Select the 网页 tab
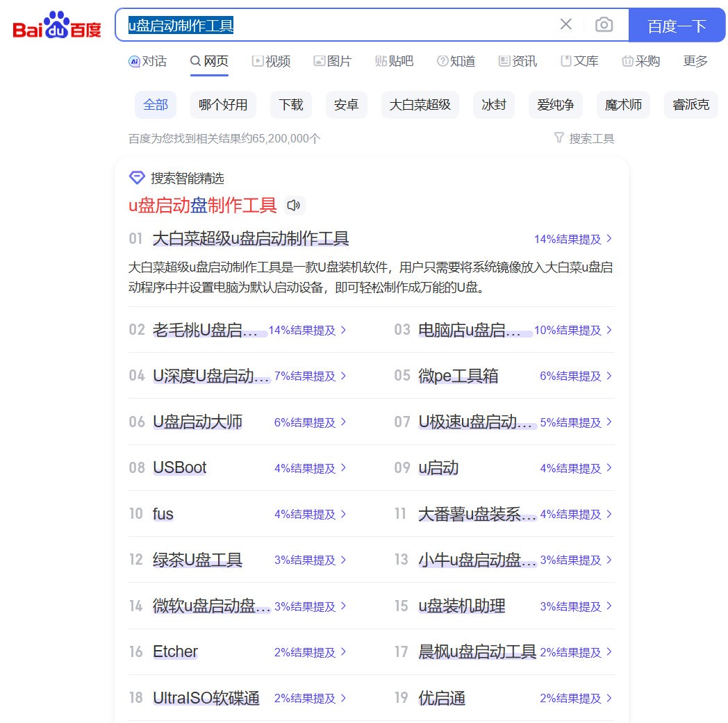The image size is (728, 723). click(x=209, y=61)
